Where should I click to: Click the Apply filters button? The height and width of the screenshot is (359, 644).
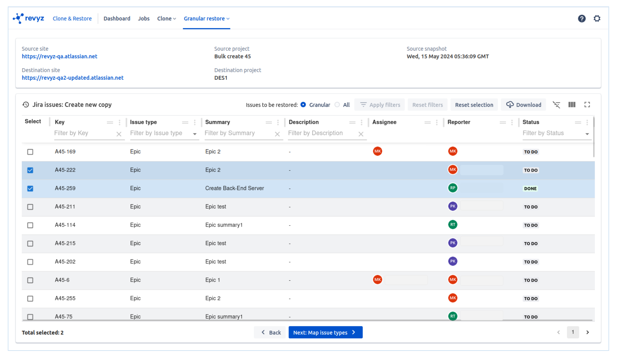click(380, 105)
